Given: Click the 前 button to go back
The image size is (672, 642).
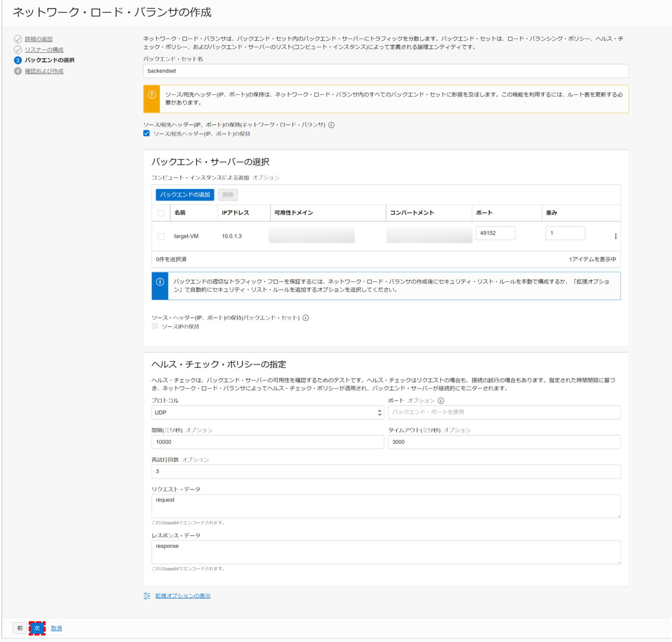Looking at the screenshot, I should (20, 628).
